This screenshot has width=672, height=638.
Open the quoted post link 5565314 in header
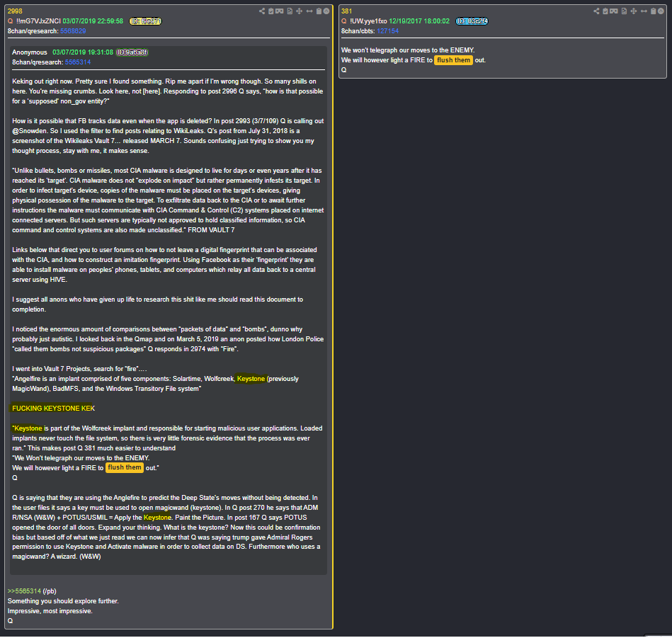[x=78, y=62]
